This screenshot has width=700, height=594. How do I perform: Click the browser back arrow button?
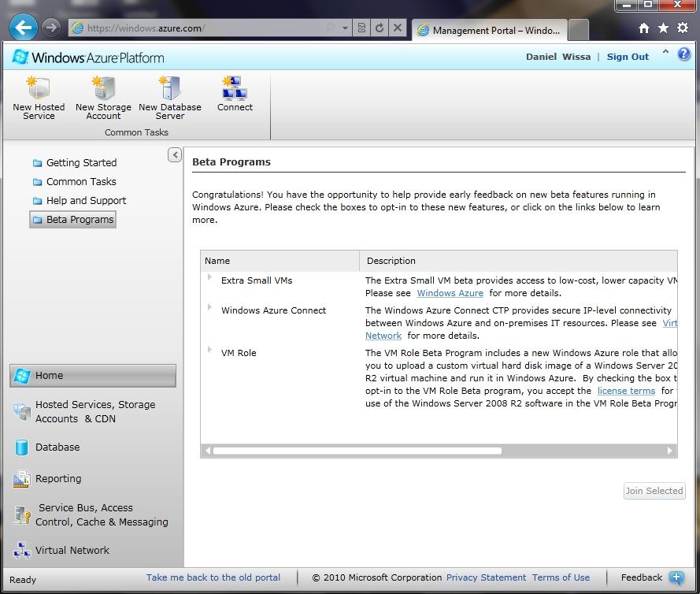pos(23,28)
